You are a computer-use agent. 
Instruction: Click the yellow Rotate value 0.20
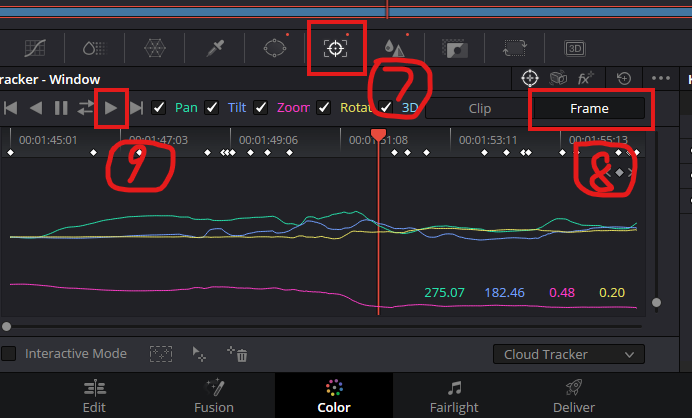pos(612,293)
